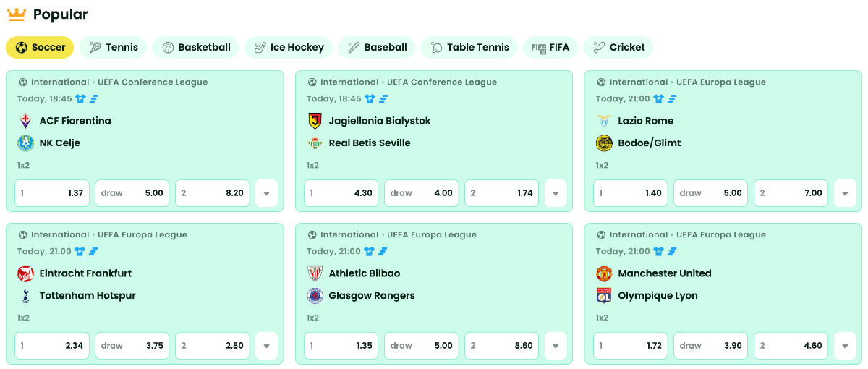868x369 pixels.
Task: Pick Eintracht Frankfurt win at 2.34
Action: pyautogui.click(x=52, y=346)
